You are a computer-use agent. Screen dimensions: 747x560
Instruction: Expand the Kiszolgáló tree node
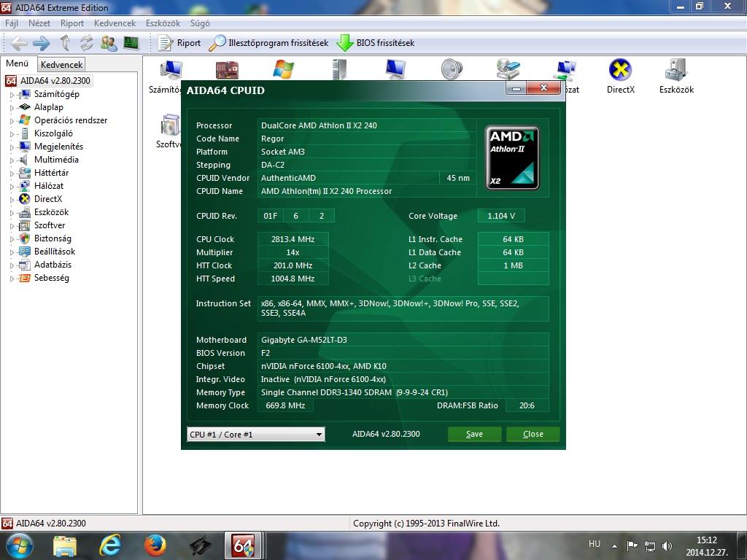pos(12,134)
